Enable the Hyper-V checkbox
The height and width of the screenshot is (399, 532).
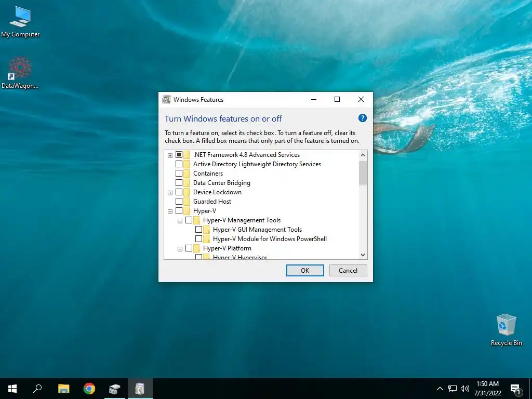(x=179, y=211)
